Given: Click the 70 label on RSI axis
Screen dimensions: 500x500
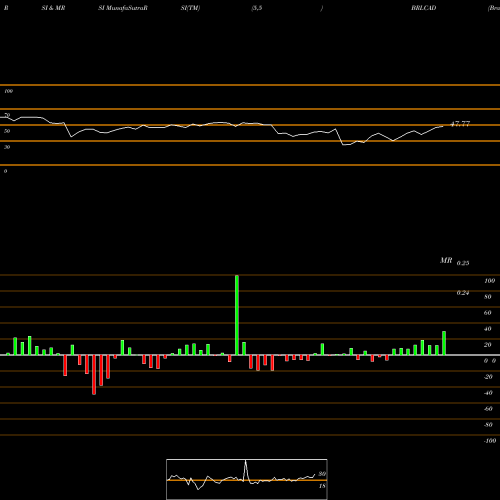Looking at the screenshot, I should click(7, 115).
